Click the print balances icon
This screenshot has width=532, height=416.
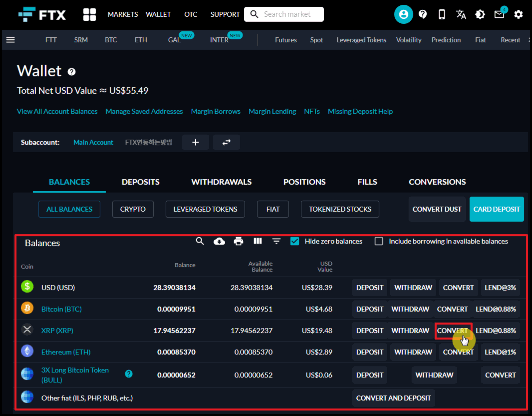click(238, 241)
